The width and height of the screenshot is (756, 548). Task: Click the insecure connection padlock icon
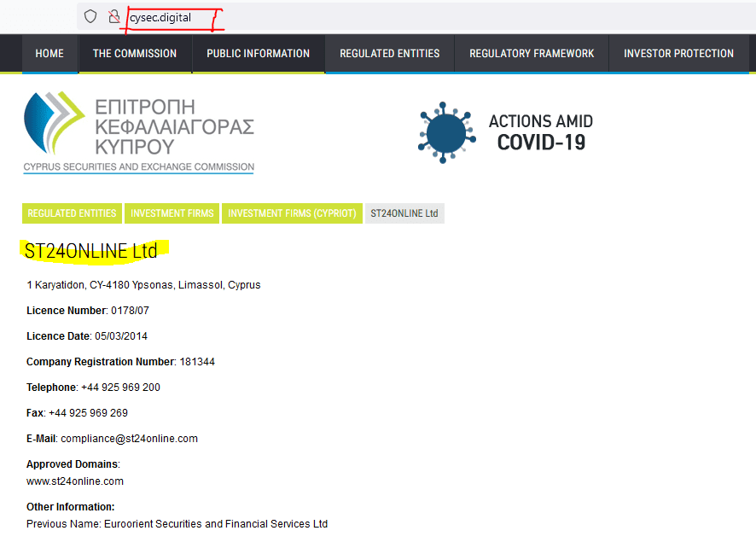113,16
